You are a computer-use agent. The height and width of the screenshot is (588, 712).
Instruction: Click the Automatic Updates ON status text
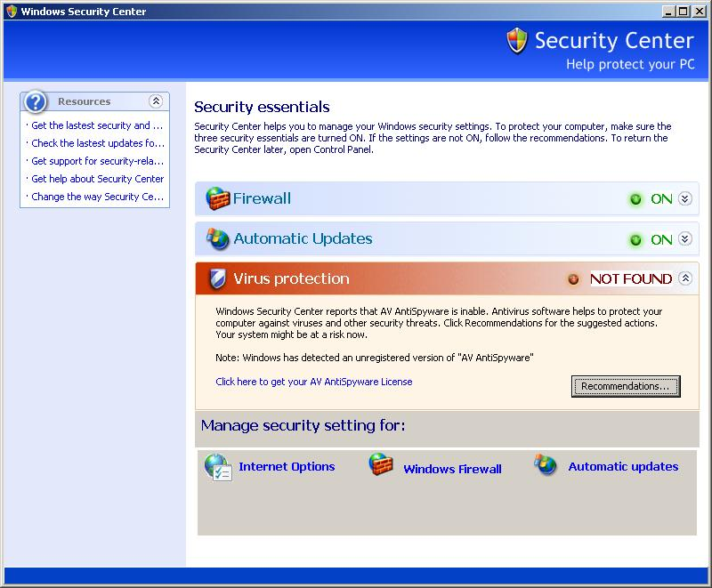pyautogui.click(x=661, y=239)
